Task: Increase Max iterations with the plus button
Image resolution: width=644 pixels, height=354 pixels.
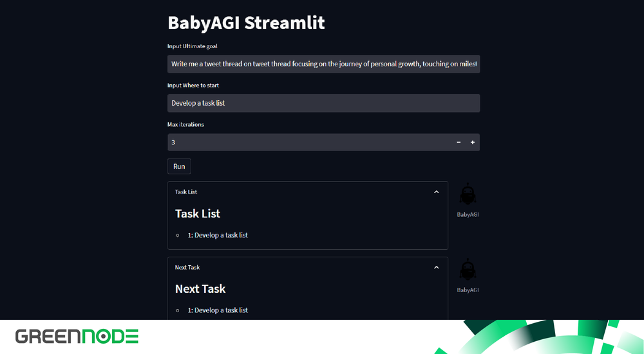Action: click(473, 142)
